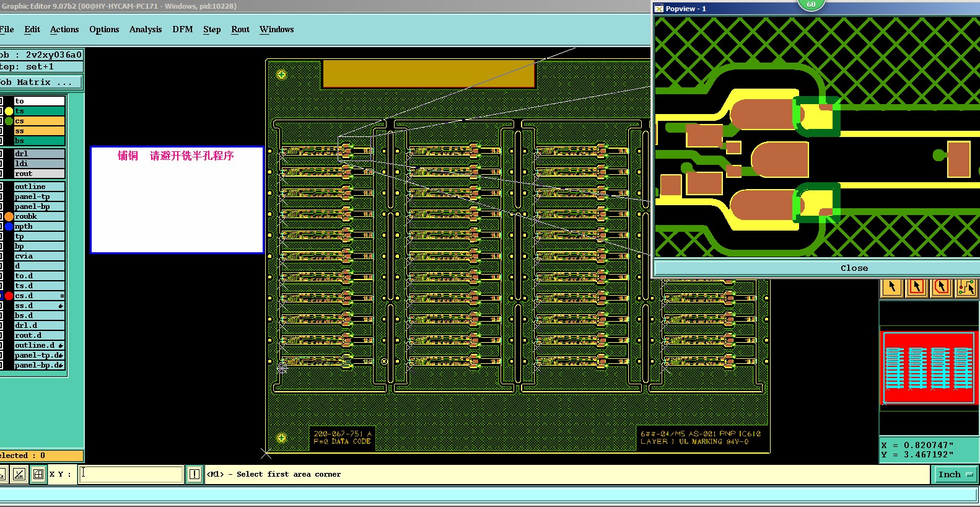980x507 pixels.
Task: Toggle display checkbox for the to layer
Action: (1, 101)
